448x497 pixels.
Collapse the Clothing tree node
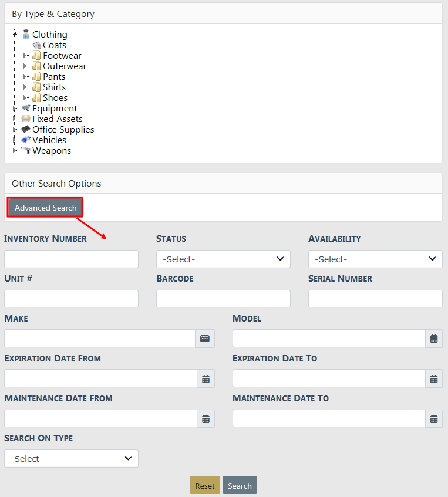(x=15, y=34)
